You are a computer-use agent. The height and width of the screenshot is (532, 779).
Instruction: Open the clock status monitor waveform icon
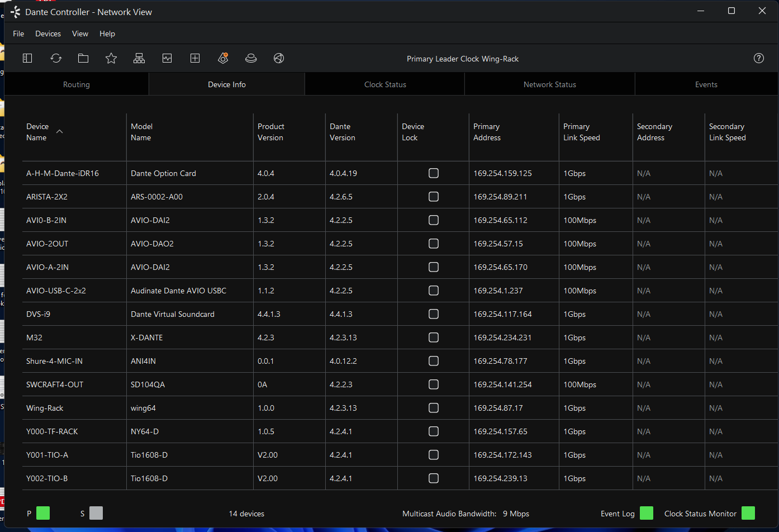[167, 58]
